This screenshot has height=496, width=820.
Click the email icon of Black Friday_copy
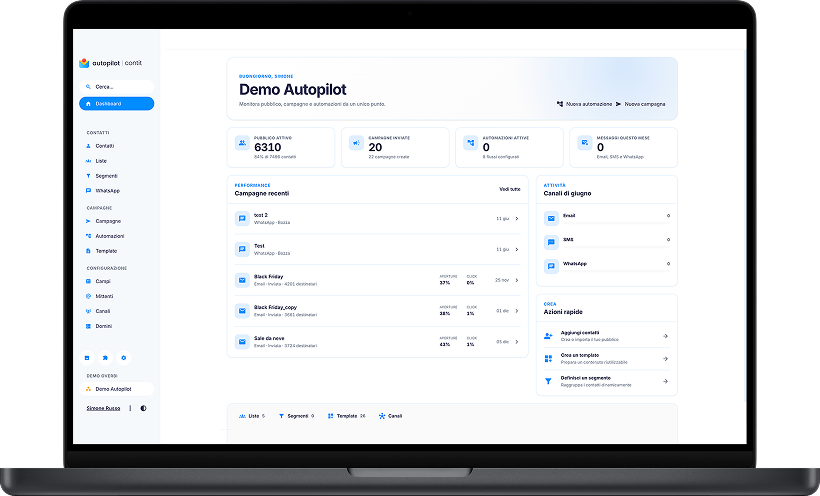pos(242,311)
